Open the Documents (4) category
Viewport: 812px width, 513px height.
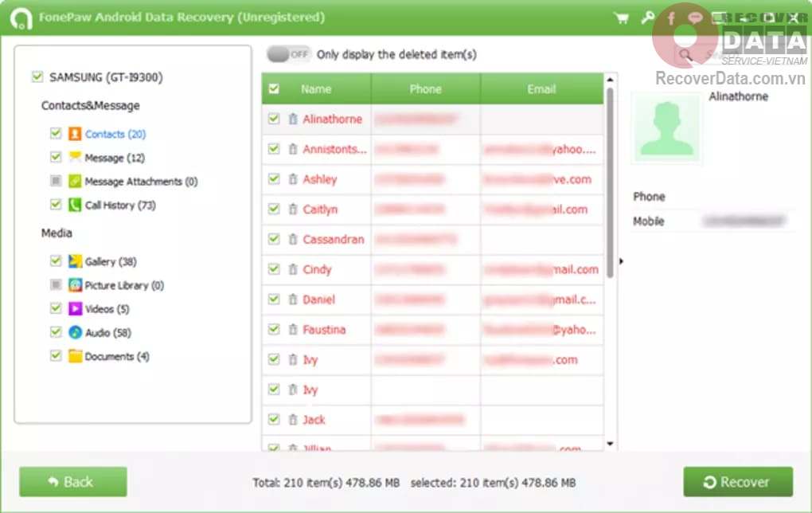tap(117, 357)
